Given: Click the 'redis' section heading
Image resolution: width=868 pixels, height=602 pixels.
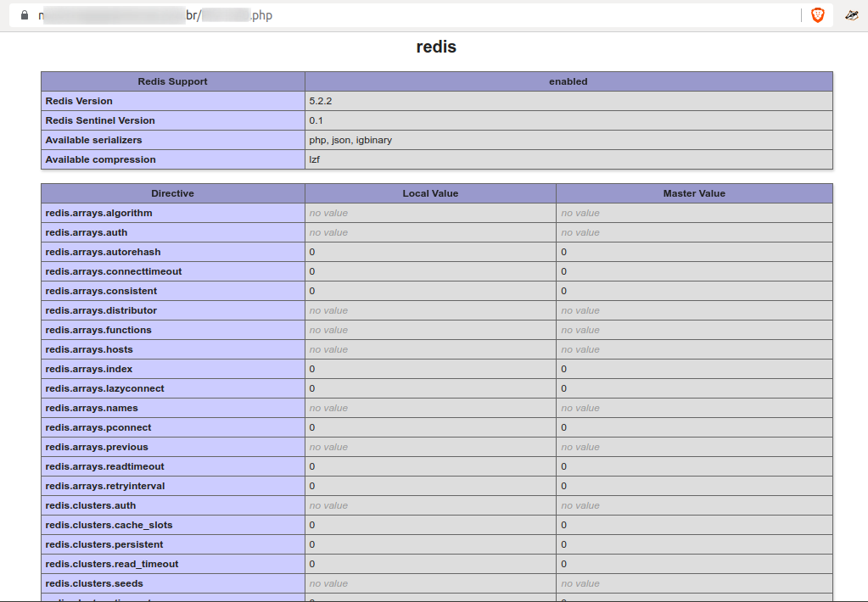Looking at the screenshot, I should pyautogui.click(x=436, y=47).
